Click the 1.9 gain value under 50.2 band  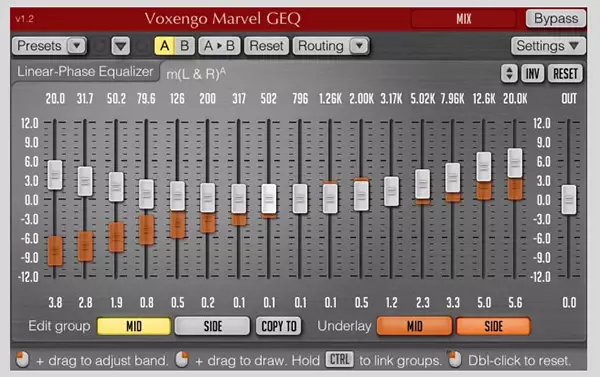(x=116, y=303)
